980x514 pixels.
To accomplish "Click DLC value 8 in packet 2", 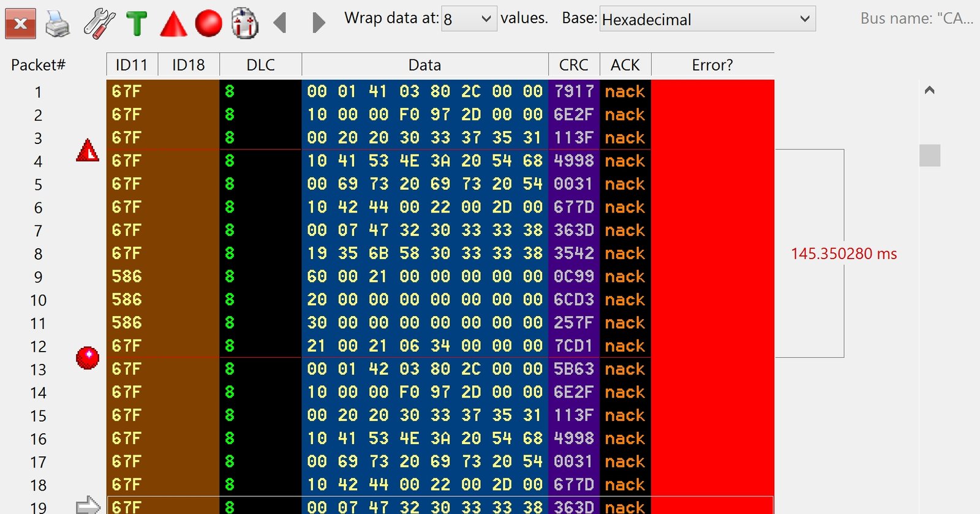I will coord(230,115).
